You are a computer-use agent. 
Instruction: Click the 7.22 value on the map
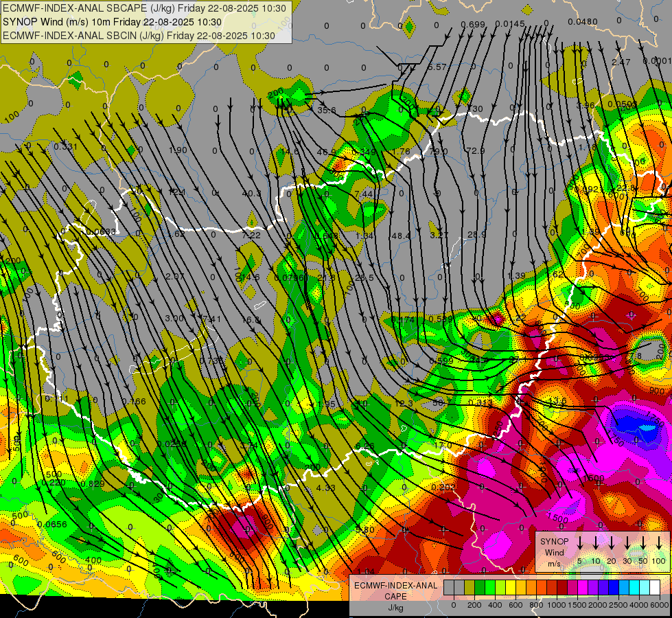(251, 235)
